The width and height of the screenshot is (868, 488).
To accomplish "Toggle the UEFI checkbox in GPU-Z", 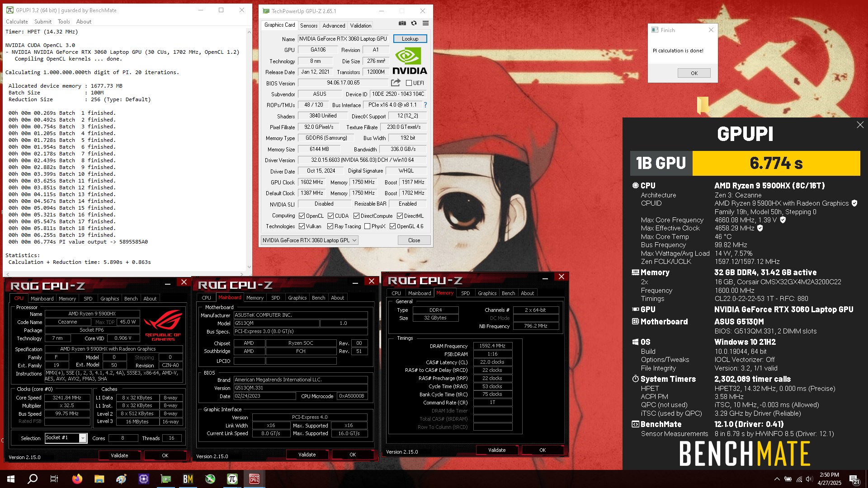I will click(x=409, y=83).
